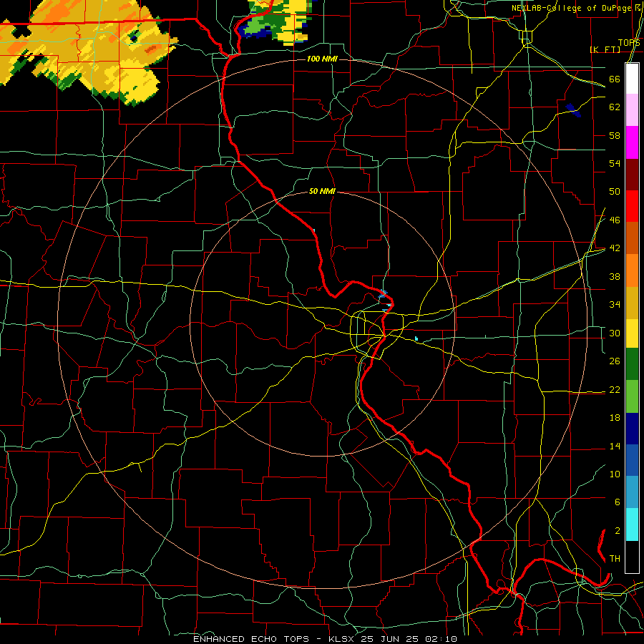
Task: Click the light pink legend swatch
Action: coord(632,110)
